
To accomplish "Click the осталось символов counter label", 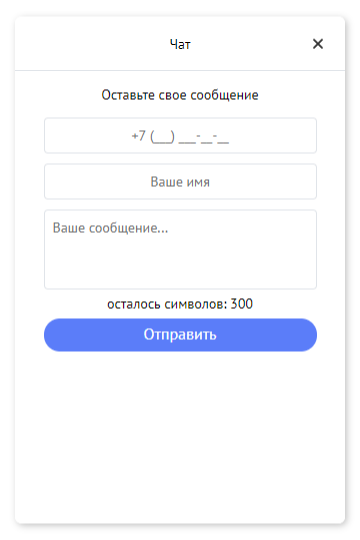I will 167,304.
